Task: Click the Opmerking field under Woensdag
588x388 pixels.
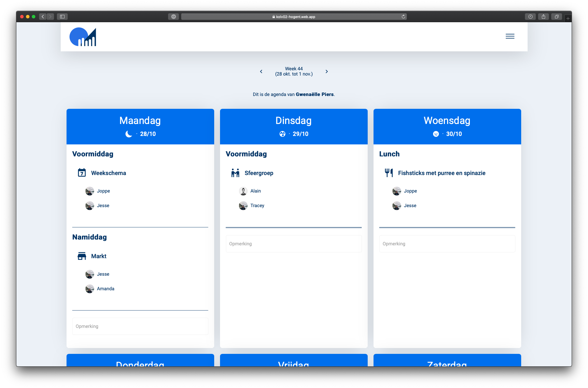Action: [447, 244]
